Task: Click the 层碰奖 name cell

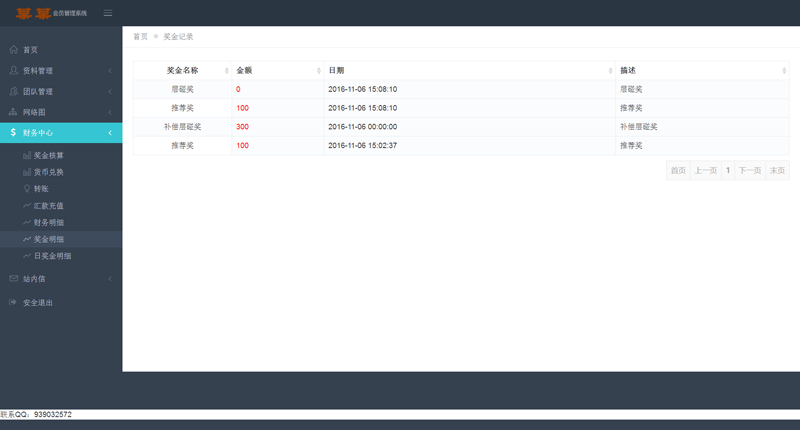Action: click(x=182, y=89)
